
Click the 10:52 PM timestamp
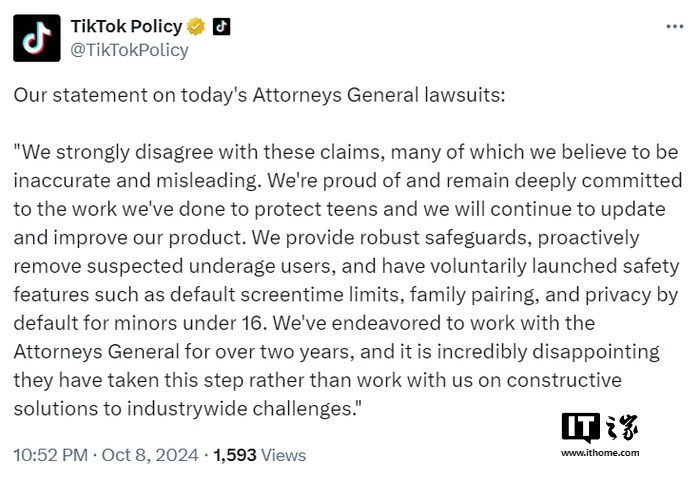[50, 454]
